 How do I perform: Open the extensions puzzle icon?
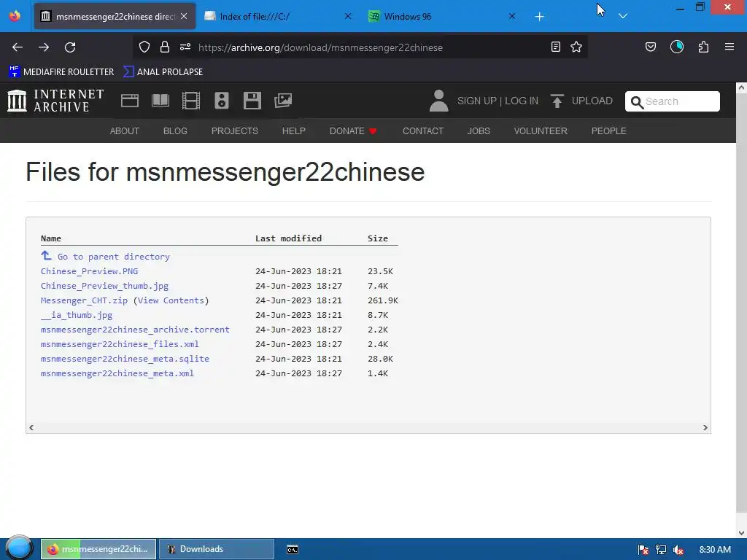[x=703, y=47]
